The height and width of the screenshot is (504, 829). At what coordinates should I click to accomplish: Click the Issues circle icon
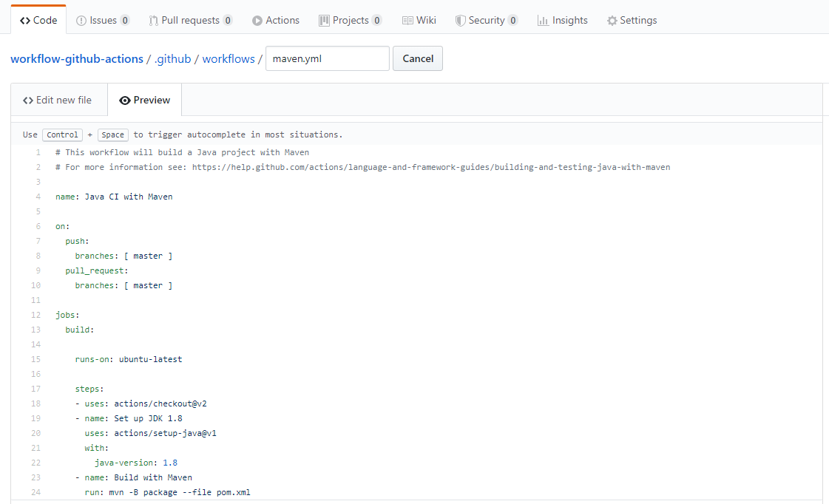pos(81,21)
